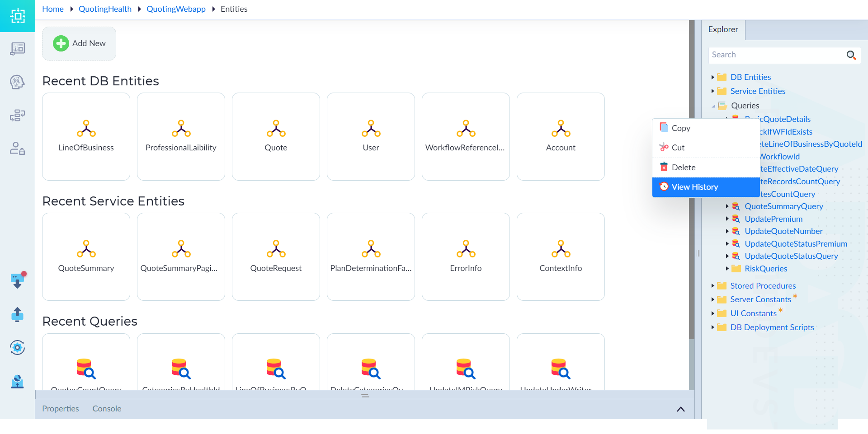
Task: Open the QuoteRequest service entity card
Action: point(276,257)
